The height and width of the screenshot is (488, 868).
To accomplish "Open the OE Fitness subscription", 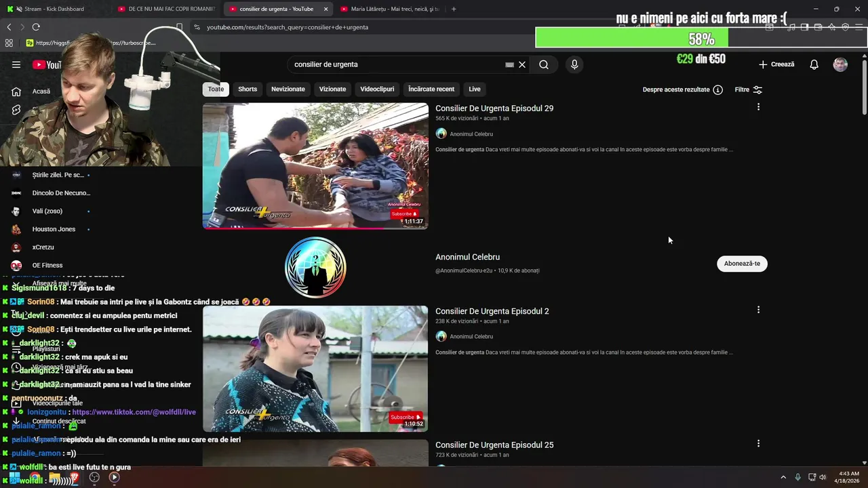I will point(47,266).
